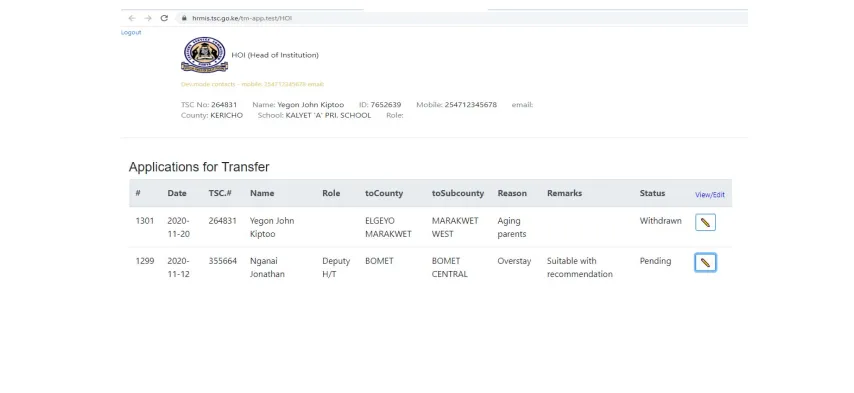Click the browser back arrow
The height and width of the screenshot is (393, 854).
point(132,18)
